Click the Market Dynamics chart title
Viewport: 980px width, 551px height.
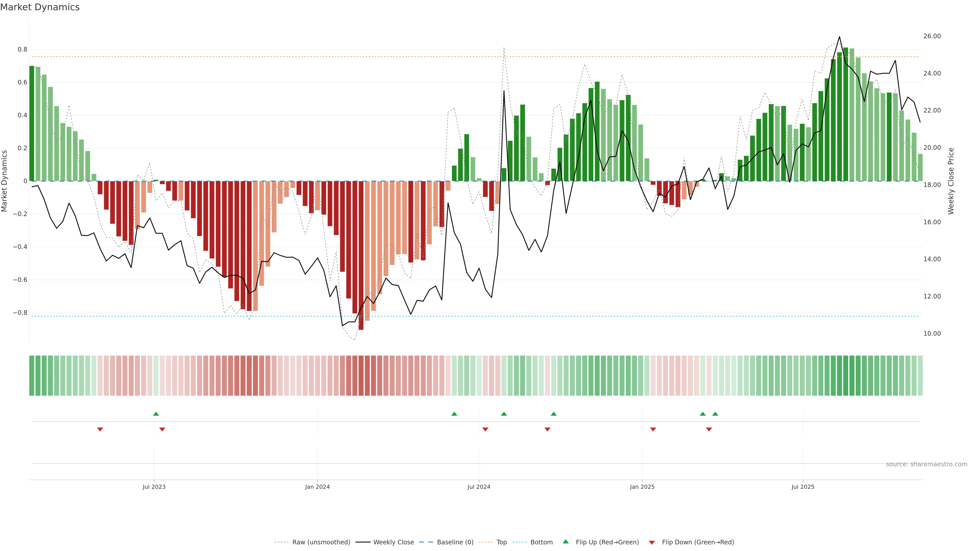tap(40, 7)
